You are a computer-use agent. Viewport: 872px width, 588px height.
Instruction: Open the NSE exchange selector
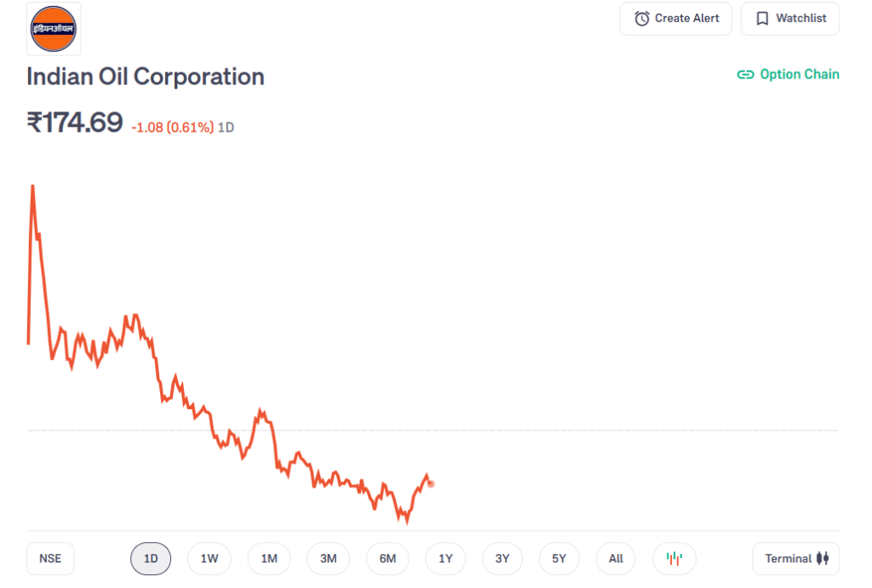[x=50, y=558]
